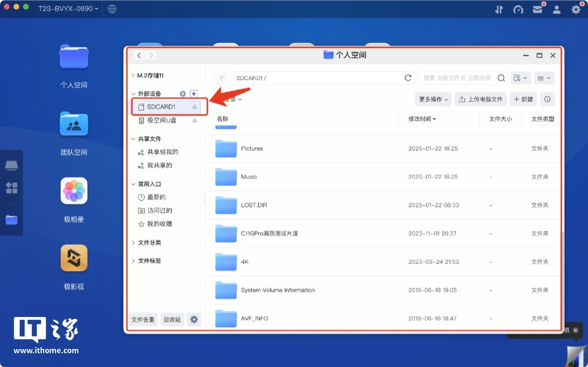
Task: Go up one directory with the arrow
Action: [222, 78]
